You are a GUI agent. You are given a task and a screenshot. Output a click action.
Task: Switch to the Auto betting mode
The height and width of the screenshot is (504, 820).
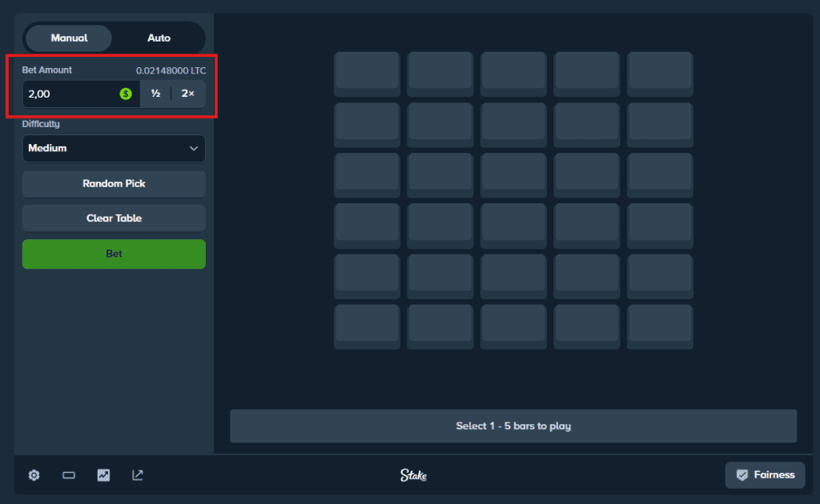click(x=159, y=38)
